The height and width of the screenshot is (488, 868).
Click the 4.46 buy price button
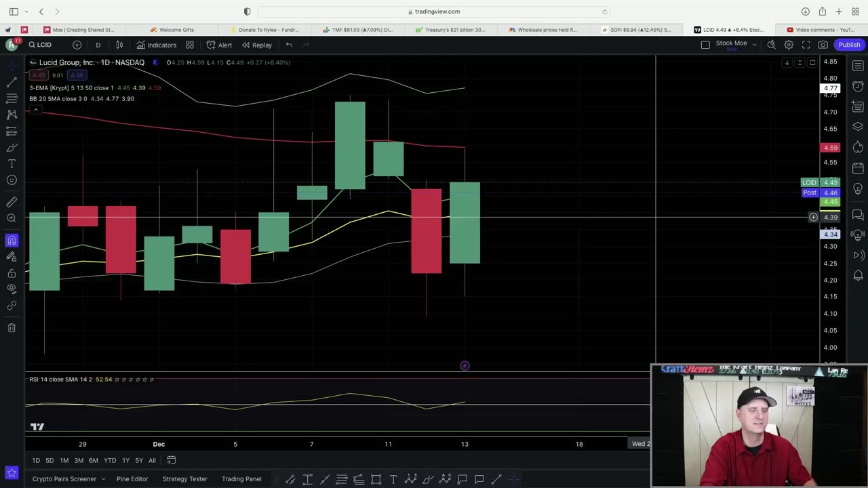(77, 75)
